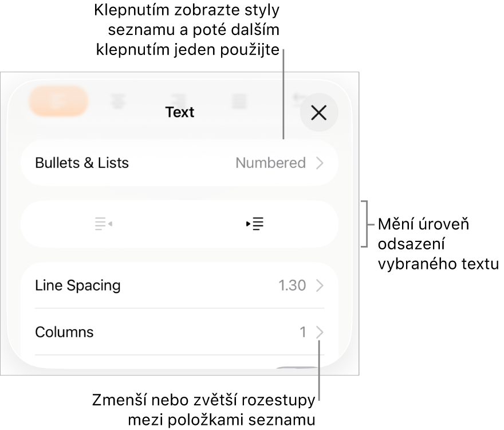Click the Text panel title

pyautogui.click(x=180, y=112)
